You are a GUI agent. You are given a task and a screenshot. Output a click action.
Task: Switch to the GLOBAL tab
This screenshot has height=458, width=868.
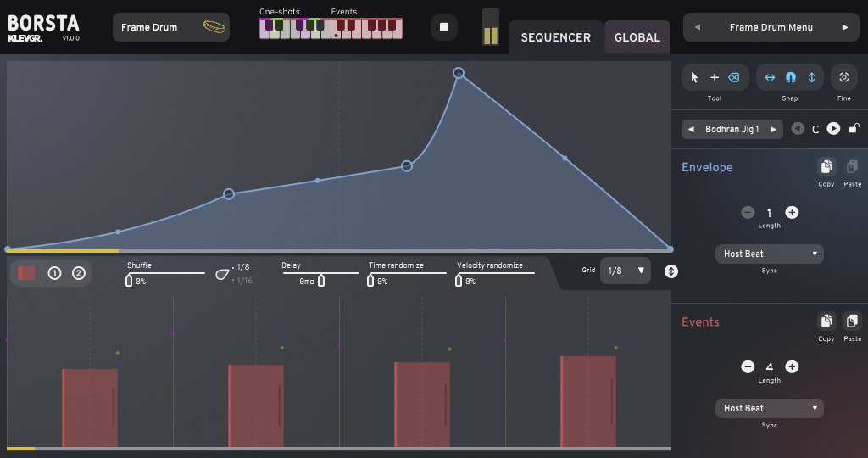637,37
